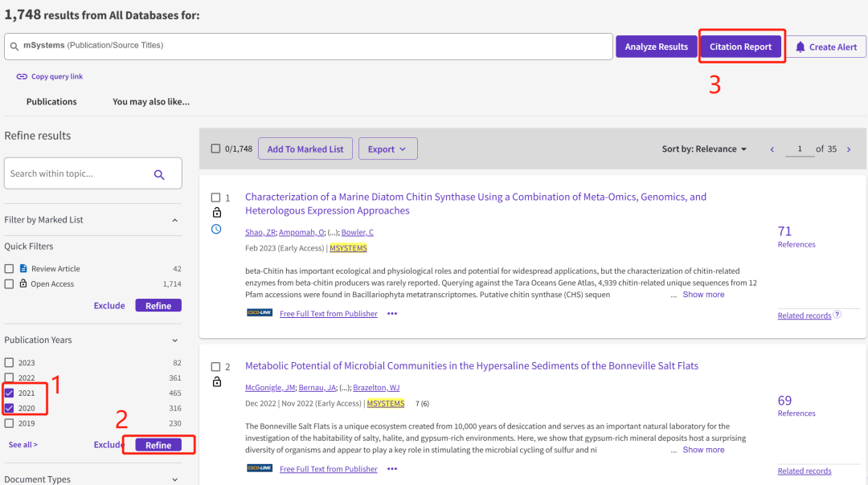Collapse the Publication Years section
The height and width of the screenshot is (485, 868).
coord(175,340)
